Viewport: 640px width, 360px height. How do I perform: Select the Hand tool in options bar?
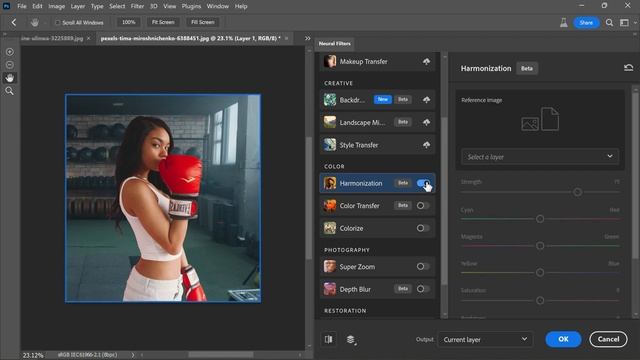35,22
